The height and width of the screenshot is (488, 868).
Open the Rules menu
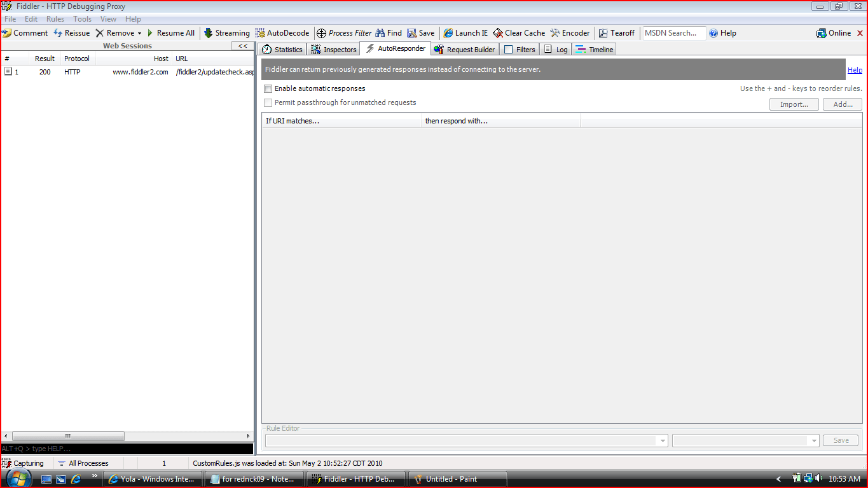coord(55,19)
